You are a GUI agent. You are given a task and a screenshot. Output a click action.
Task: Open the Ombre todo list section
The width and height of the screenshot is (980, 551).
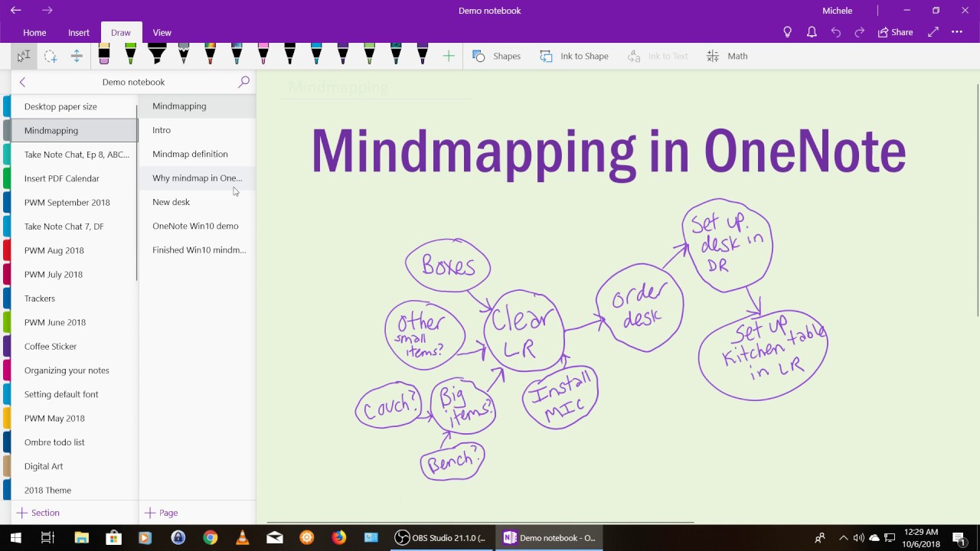[x=73, y=442]
